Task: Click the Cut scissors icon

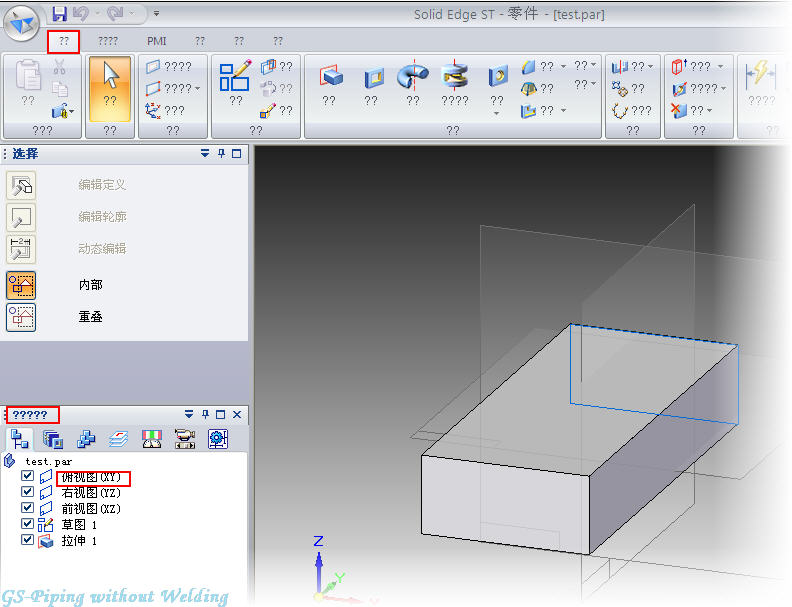Action: [60, 67]
